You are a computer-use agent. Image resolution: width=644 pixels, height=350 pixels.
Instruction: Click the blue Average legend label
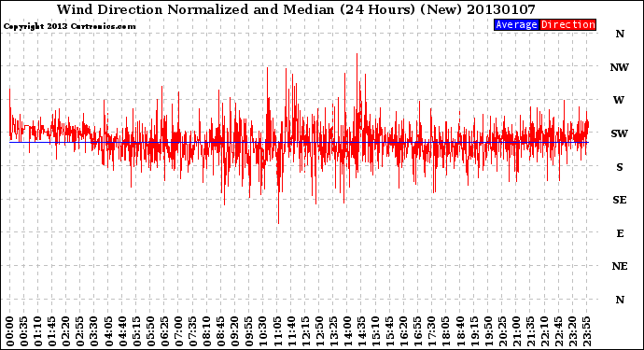click(516, 24)
